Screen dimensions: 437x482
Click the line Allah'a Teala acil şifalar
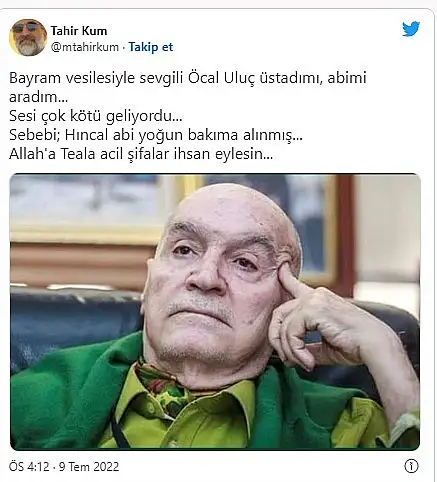coord(141,154)
